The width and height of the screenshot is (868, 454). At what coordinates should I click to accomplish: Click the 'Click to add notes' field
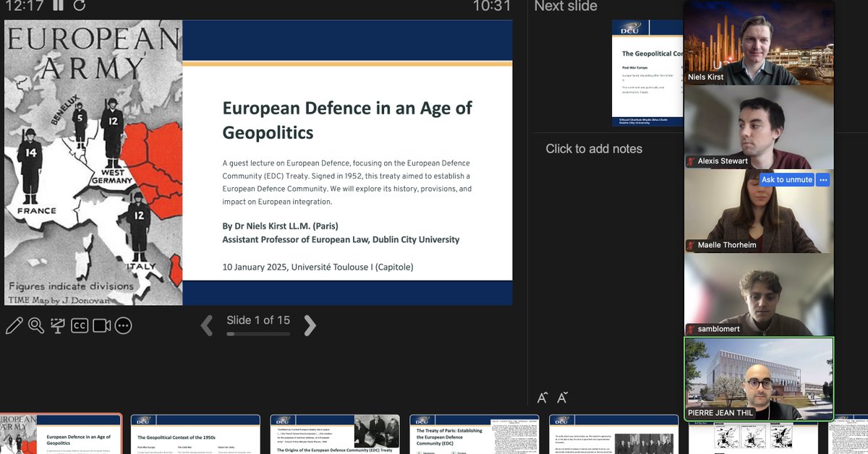point(594,149)
